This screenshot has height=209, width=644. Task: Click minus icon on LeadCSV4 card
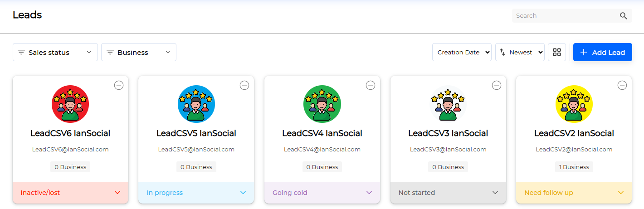371,85
